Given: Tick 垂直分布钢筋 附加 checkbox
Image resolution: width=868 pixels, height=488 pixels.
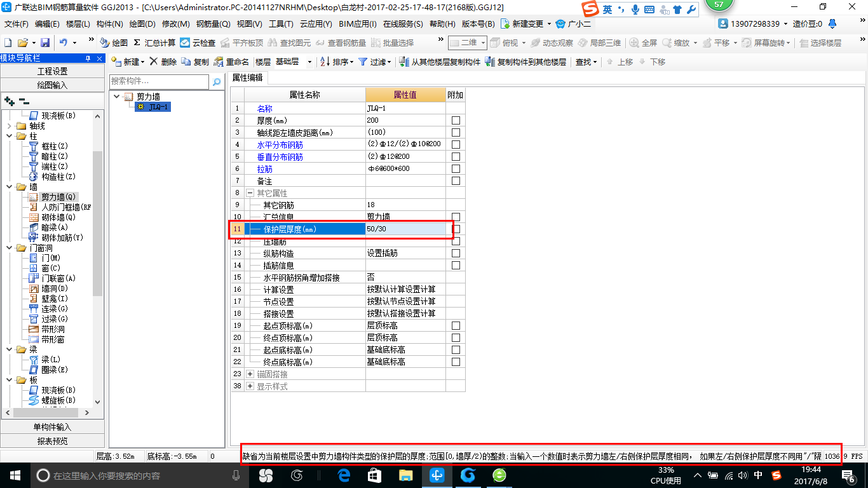Looking at the screenshot, I should [x=456, y=156].
